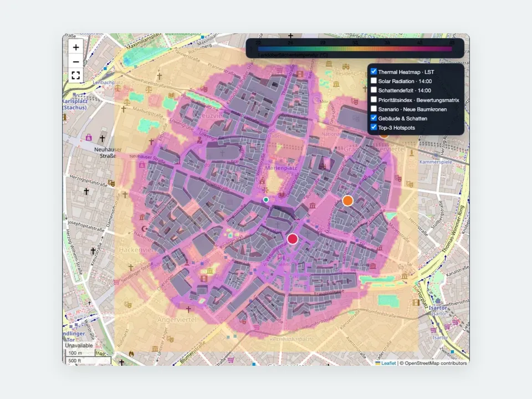Click the Sendlinger Straße street label
Image resolution: width=532 pixels, height=399 pixels.
(x=136, y=273)
